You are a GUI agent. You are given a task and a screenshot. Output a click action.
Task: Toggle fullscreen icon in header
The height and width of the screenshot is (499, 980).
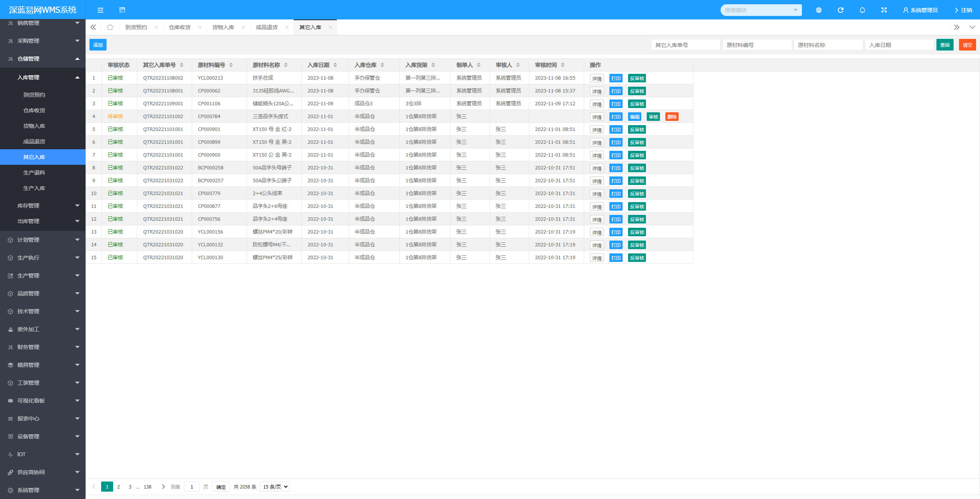click(x=884, y=10)
